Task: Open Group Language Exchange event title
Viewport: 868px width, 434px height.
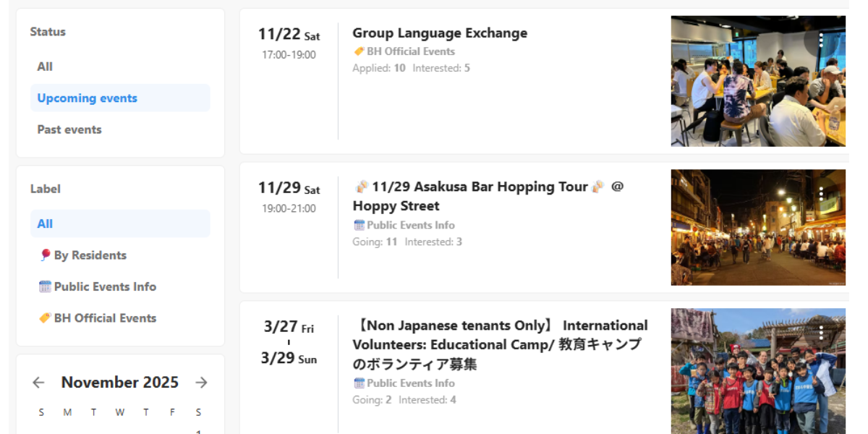Action: [440, 33]
